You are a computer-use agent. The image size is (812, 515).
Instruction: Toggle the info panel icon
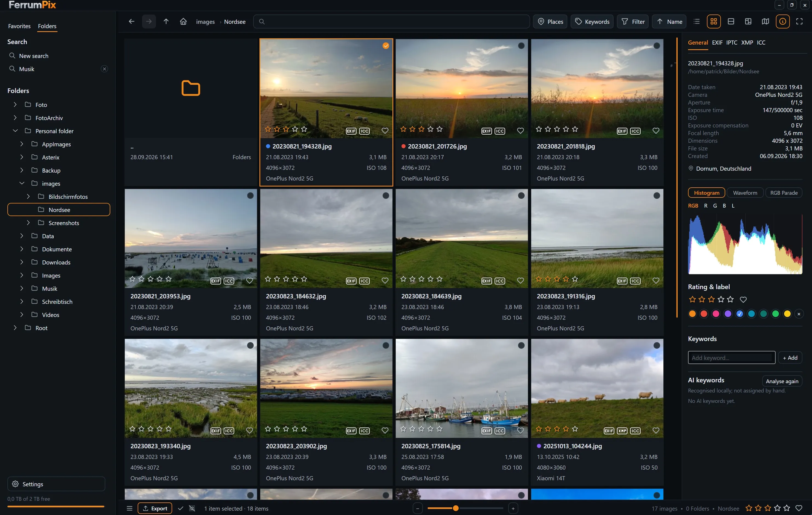coord(782,22)
